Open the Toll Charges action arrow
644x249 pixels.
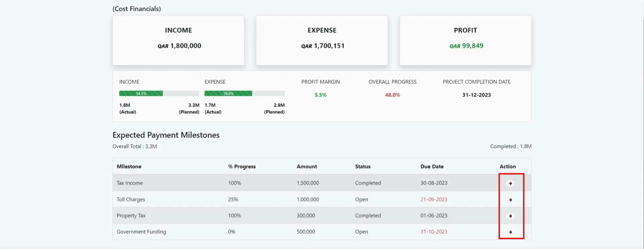(510, 200)
